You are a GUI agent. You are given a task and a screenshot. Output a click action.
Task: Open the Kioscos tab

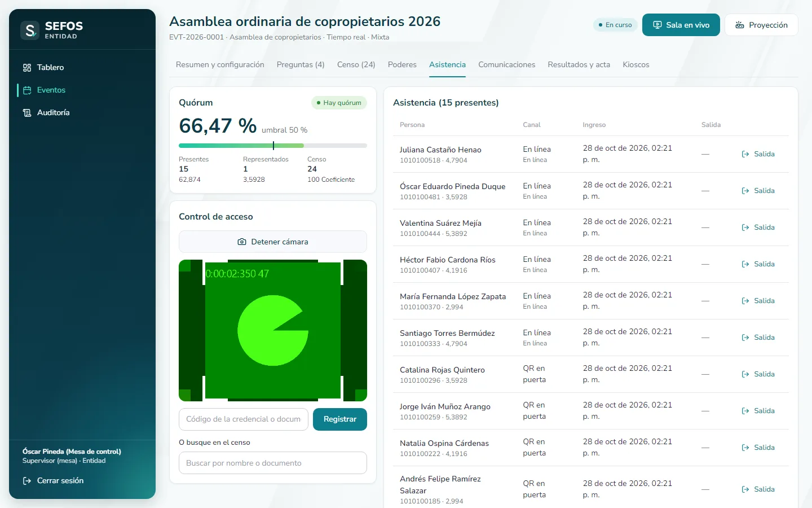(636, 65)
